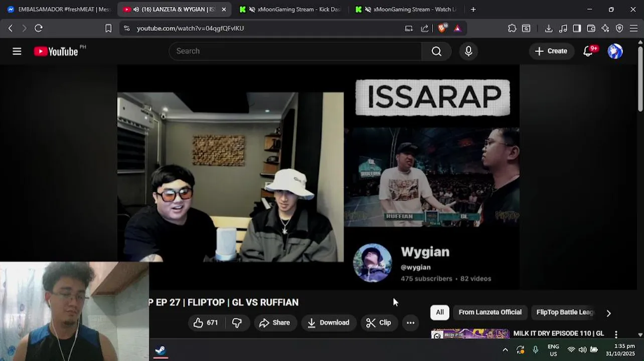
Task: Click the Wygian channel avatar
Action: [372, 263]
